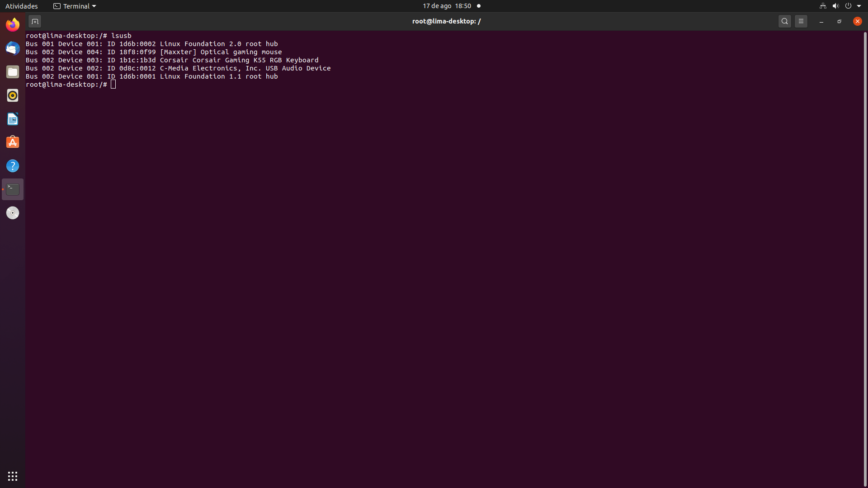
Task: Show all applications grid
Action: tap(13, 476)
